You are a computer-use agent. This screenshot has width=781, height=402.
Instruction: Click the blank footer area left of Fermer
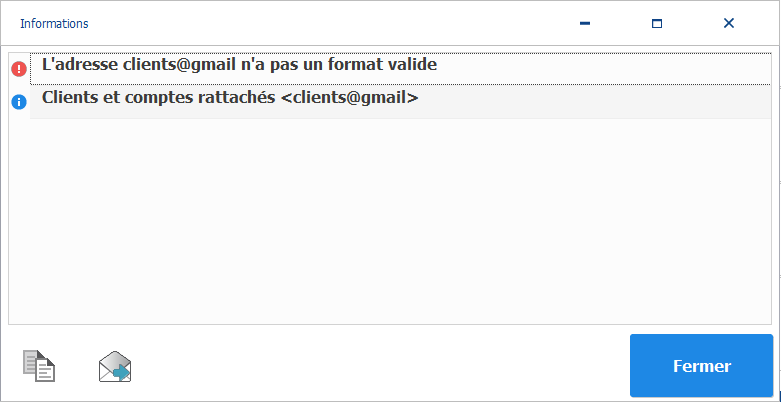pyautogui.click(x=379, y=366)
